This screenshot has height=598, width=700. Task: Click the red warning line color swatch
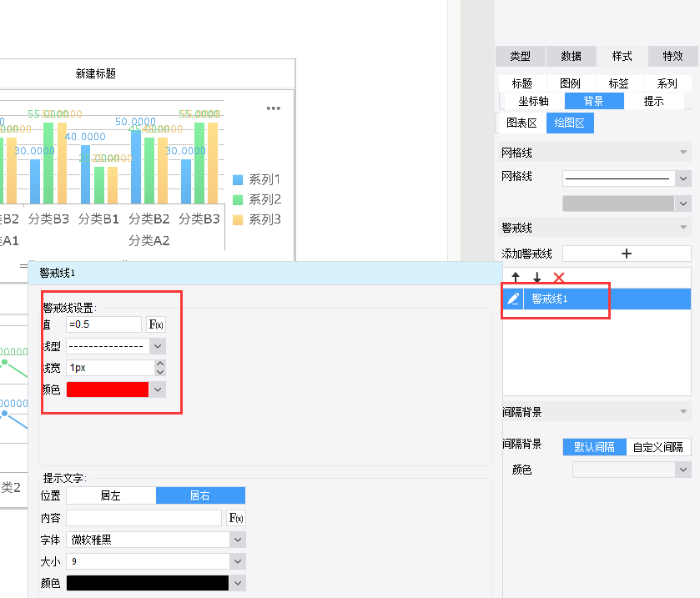[108, 389]
